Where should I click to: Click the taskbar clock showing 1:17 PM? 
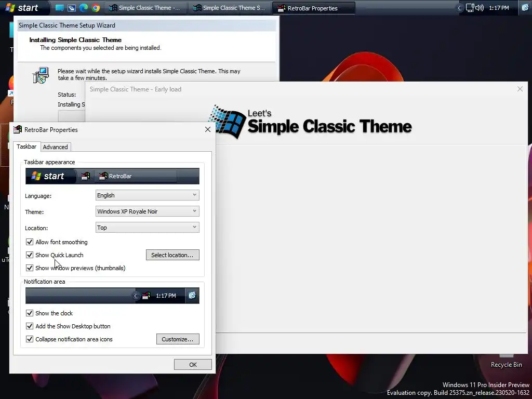[499, 8]
